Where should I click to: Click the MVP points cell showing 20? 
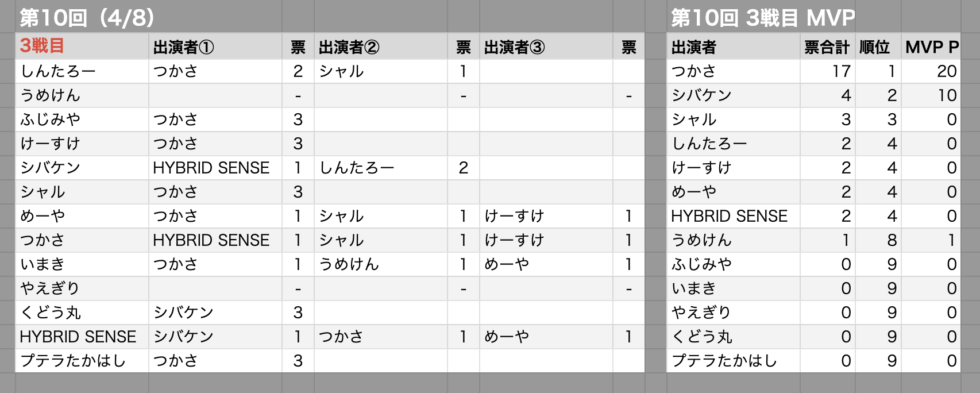(931, 71)
